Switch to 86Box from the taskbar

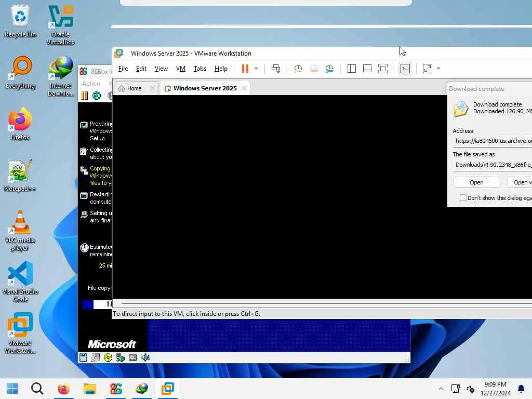pos(116,389)
